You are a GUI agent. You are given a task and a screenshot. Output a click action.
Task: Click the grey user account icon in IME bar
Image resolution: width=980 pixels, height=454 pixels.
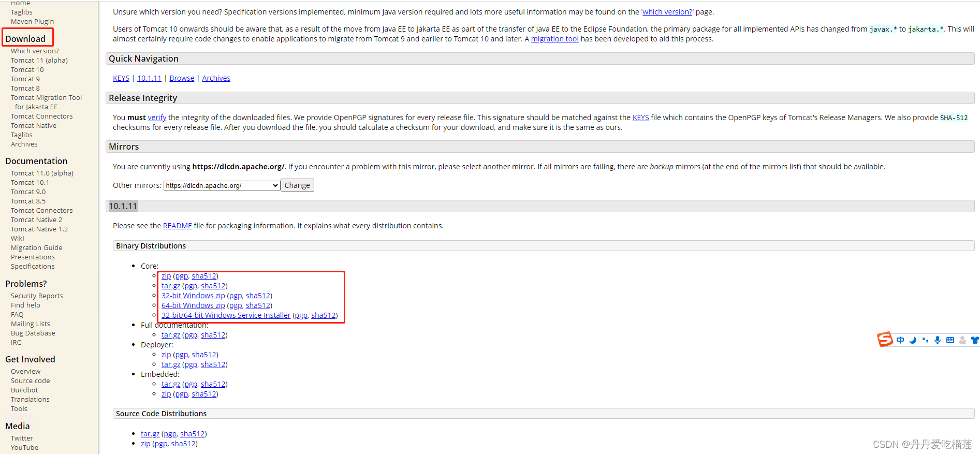[962, 340]
